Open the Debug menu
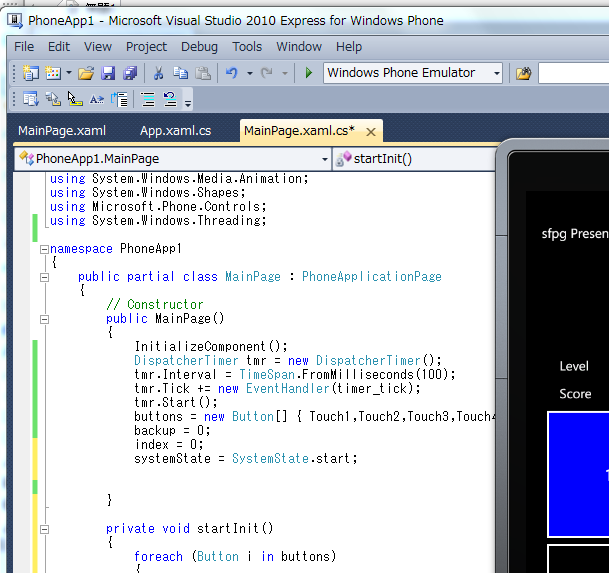 pos(199,46)
